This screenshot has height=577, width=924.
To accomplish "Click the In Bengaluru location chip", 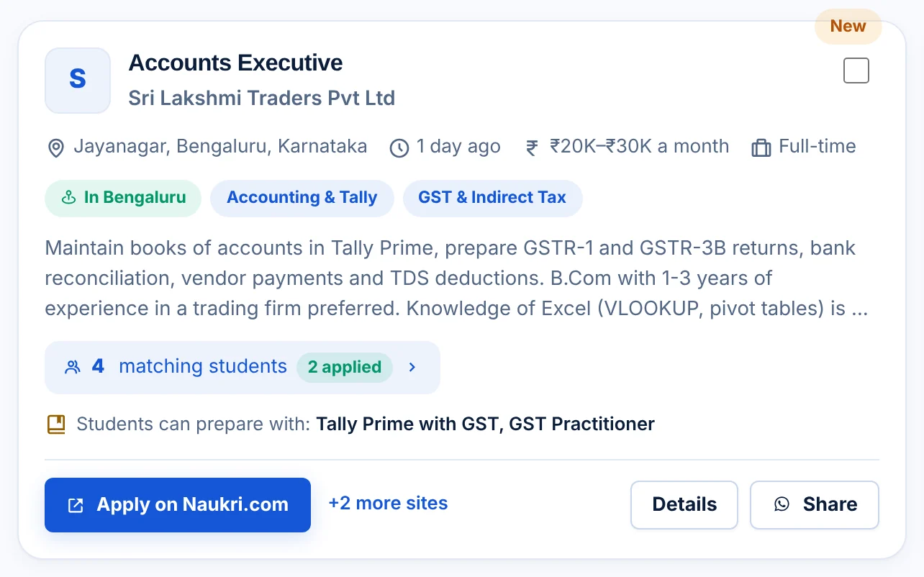I will 123,198.
